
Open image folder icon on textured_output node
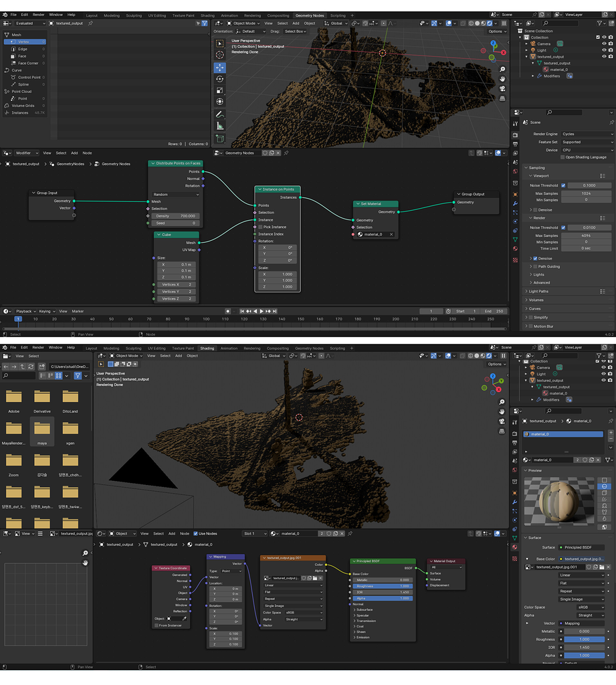tap(314, 578)
